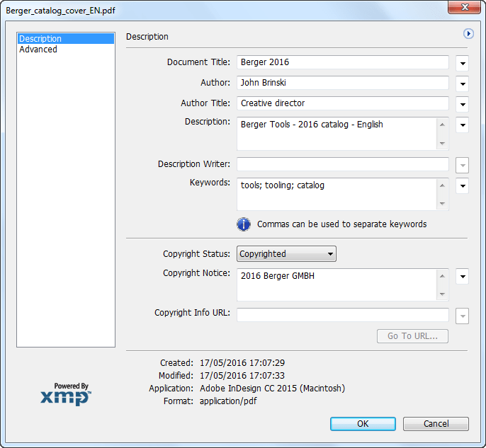
Task: Click into the Author Title field
Action: coord(343,103)
